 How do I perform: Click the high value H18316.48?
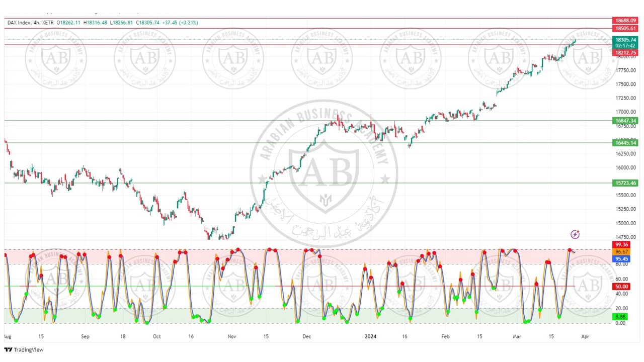coord(96,23)
